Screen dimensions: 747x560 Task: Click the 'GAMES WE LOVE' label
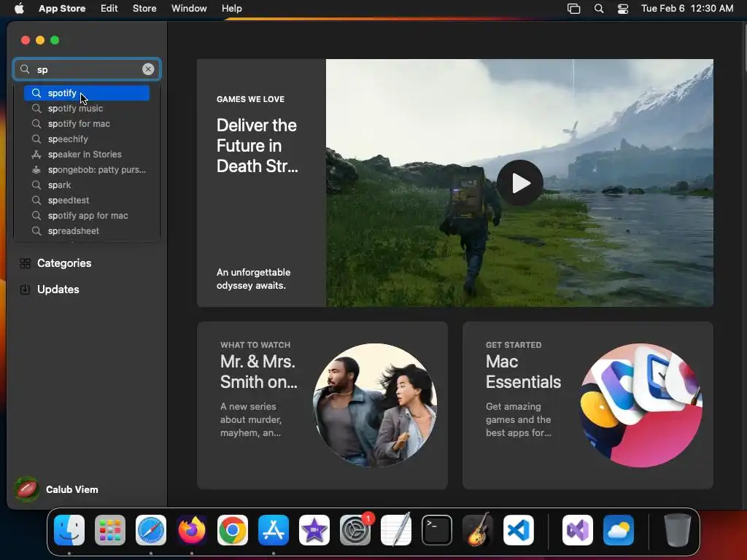click(251, 99)
